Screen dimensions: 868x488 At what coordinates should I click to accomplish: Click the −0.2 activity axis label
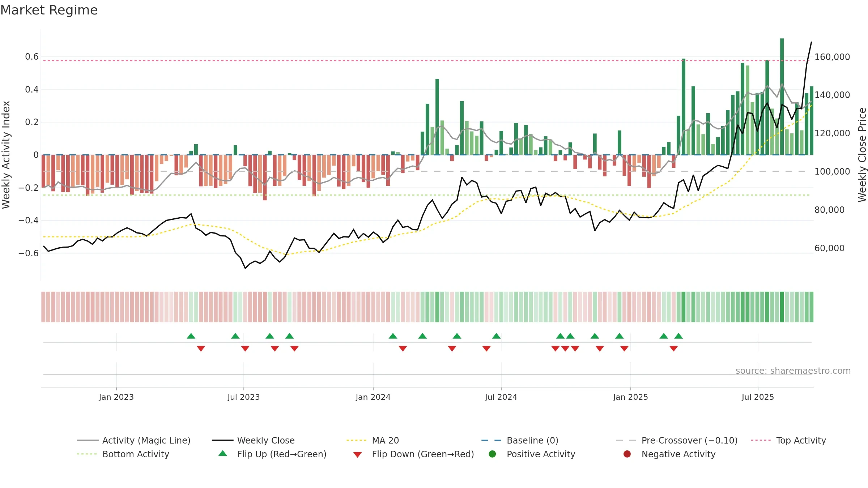[x=29, y=188]
